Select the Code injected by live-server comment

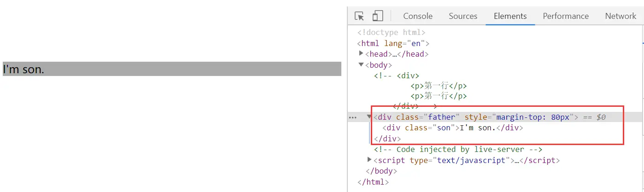pyautogui.click(x=458, y=150)
